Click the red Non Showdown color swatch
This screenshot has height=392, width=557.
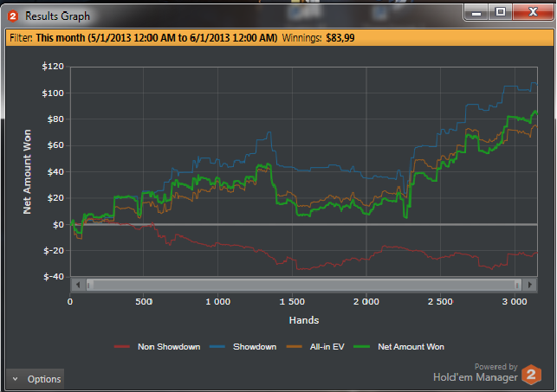pos(122,347)
